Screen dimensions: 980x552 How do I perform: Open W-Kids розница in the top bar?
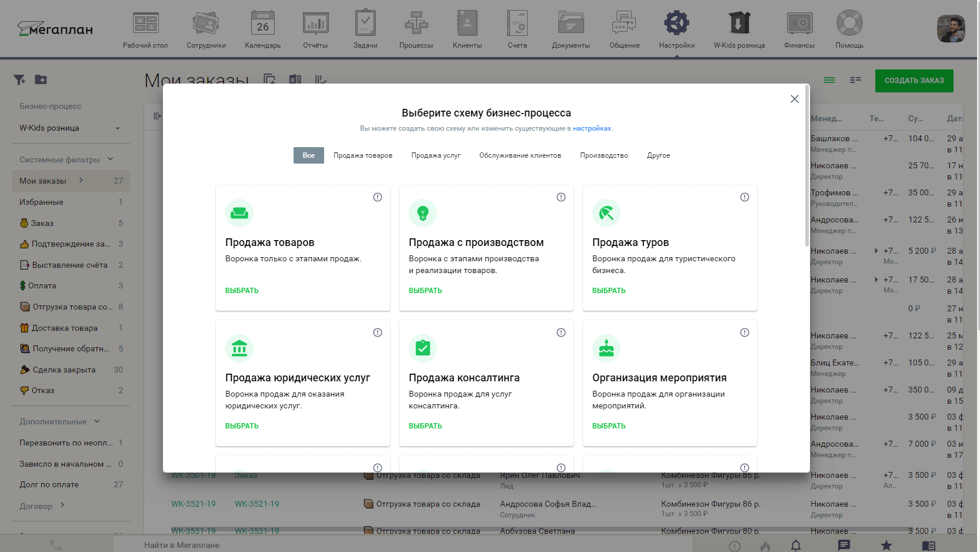coord(739,29)
